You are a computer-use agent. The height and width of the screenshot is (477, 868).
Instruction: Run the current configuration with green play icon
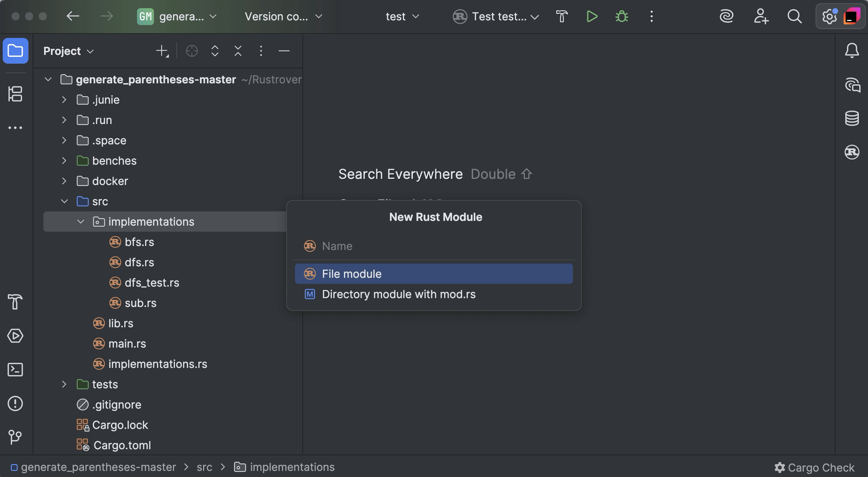click(x=592, y=16)
